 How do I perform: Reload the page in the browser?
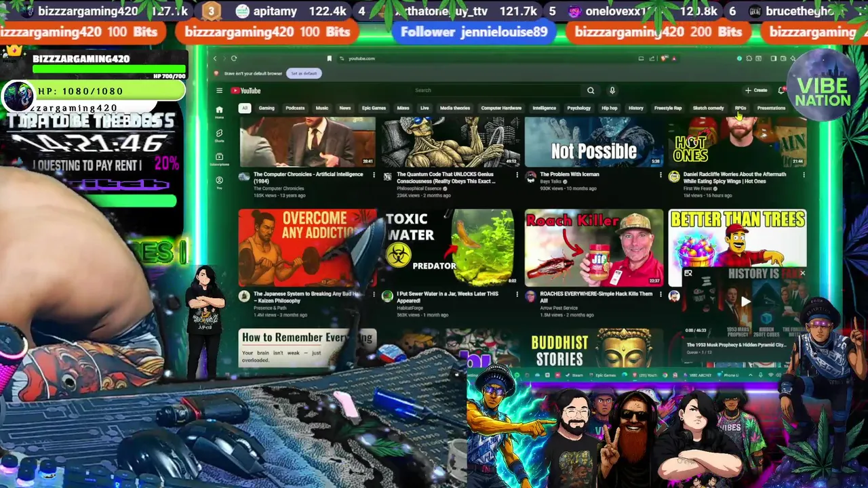tap(234, 59)
